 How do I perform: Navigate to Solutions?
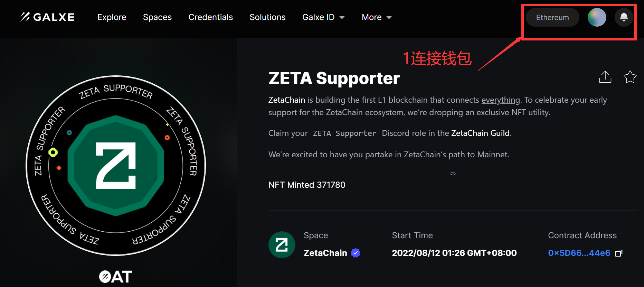tap(267, 17)
